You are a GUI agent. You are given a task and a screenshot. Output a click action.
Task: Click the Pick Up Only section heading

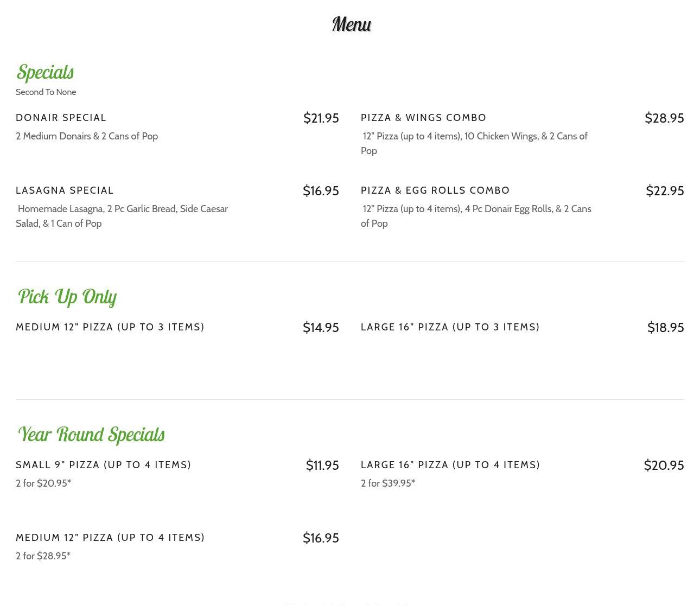pyautogui.click(x=67, y=297)
